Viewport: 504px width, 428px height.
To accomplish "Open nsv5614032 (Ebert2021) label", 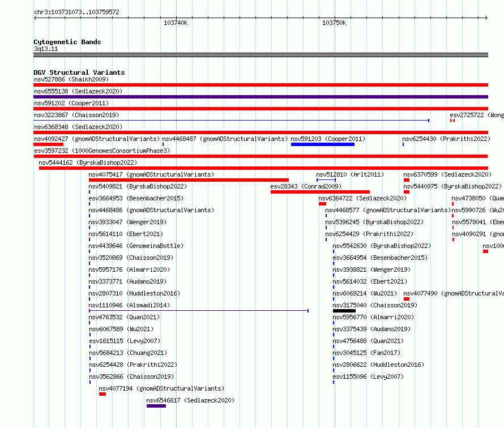I will (370, 281).
